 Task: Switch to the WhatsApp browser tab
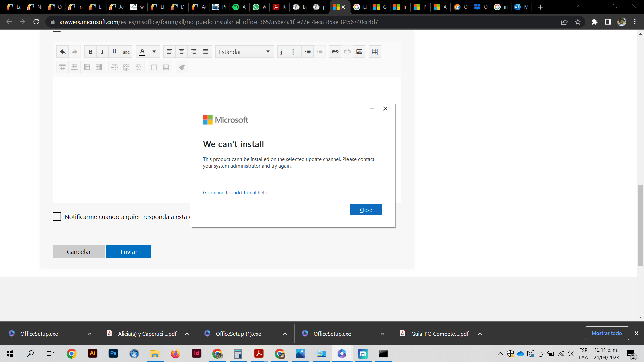259,7
